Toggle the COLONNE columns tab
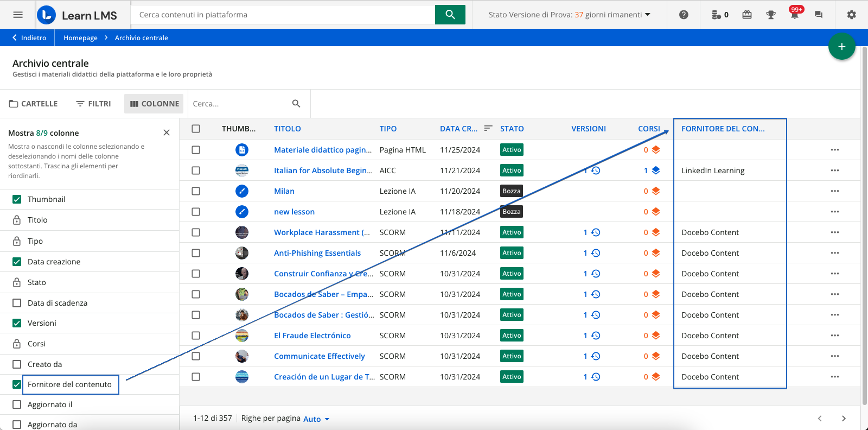Screen dimensions: 868x430 [x=154, y=104]
